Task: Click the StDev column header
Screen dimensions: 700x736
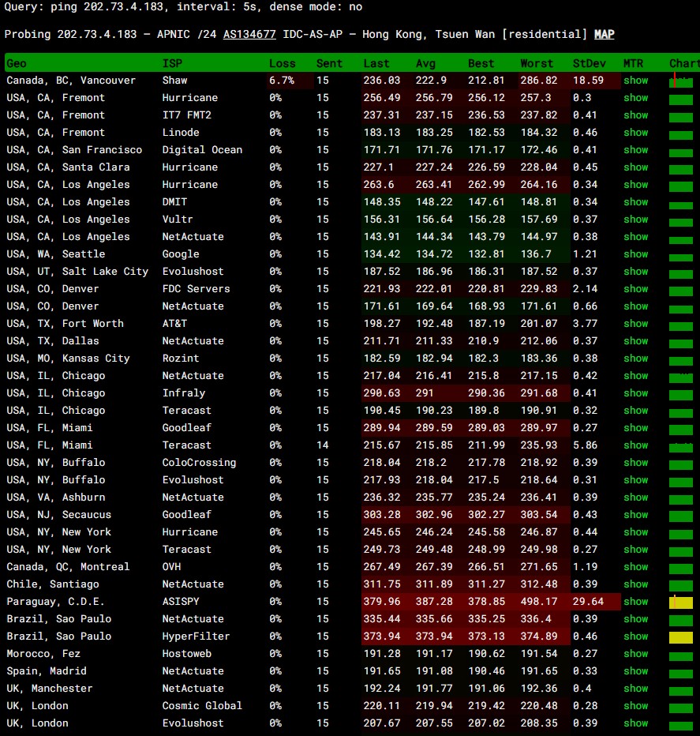Action: click(589, 63)
